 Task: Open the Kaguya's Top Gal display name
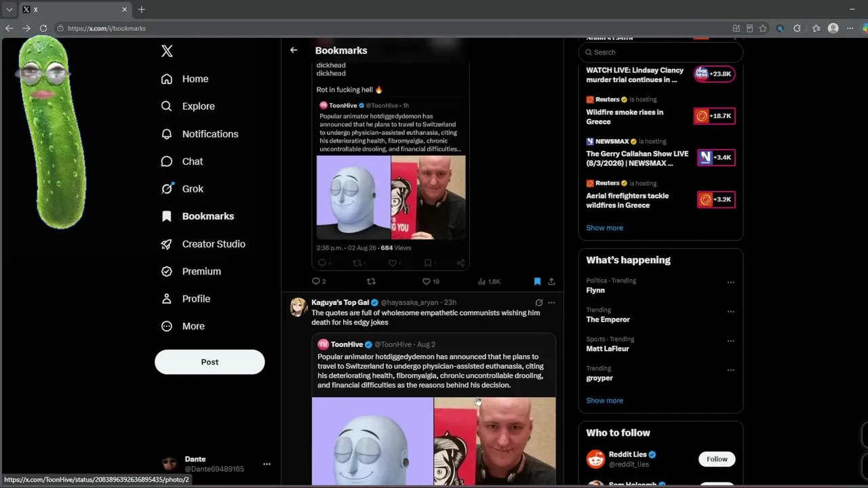coord(340,302)
